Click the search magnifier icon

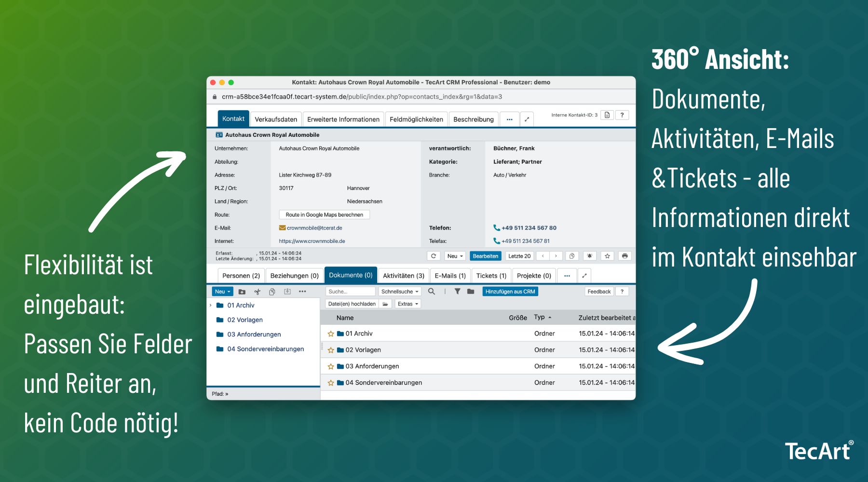tap(432, 291)
